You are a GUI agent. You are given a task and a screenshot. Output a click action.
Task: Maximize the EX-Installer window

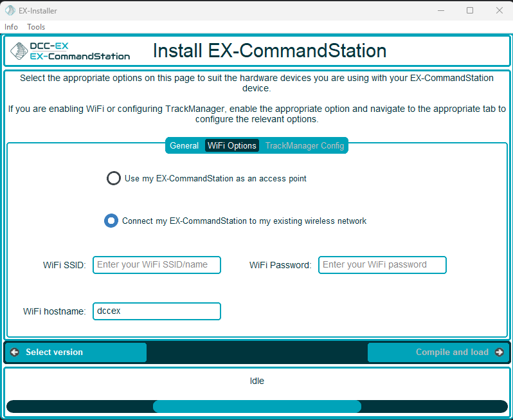(470, 10)
